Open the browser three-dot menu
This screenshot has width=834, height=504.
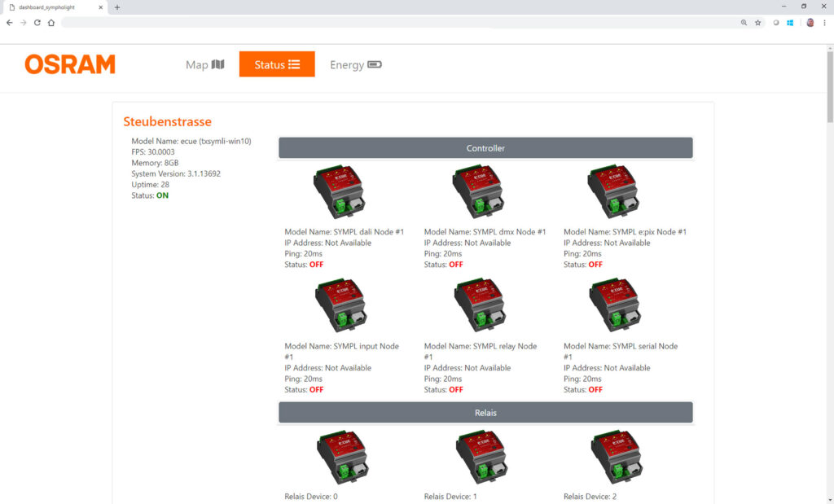824,22
